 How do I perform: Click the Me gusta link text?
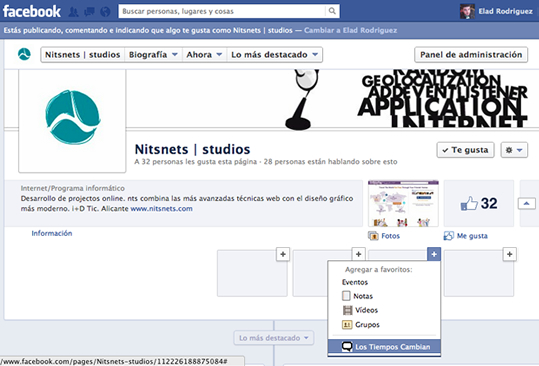click(x=472, y=236)
